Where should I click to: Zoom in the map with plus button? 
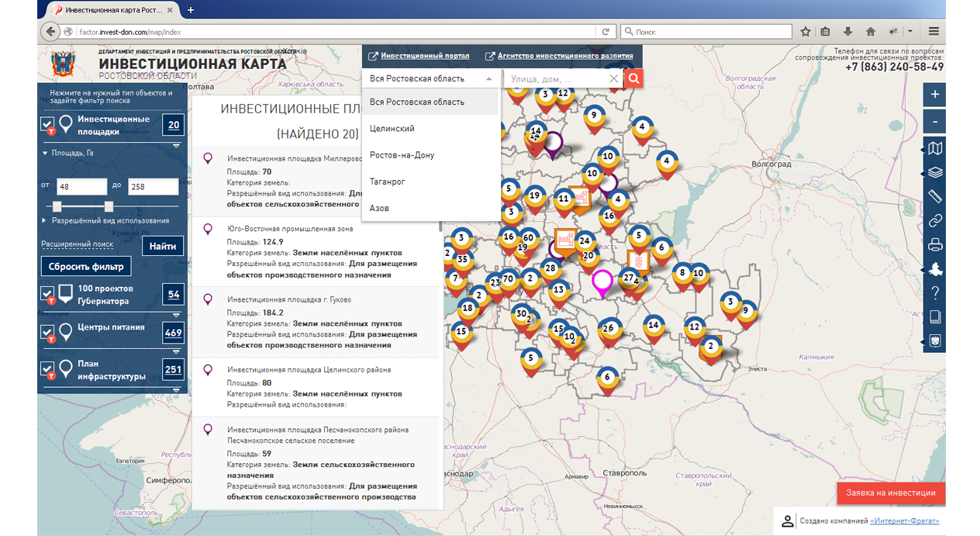coord(935,94)
